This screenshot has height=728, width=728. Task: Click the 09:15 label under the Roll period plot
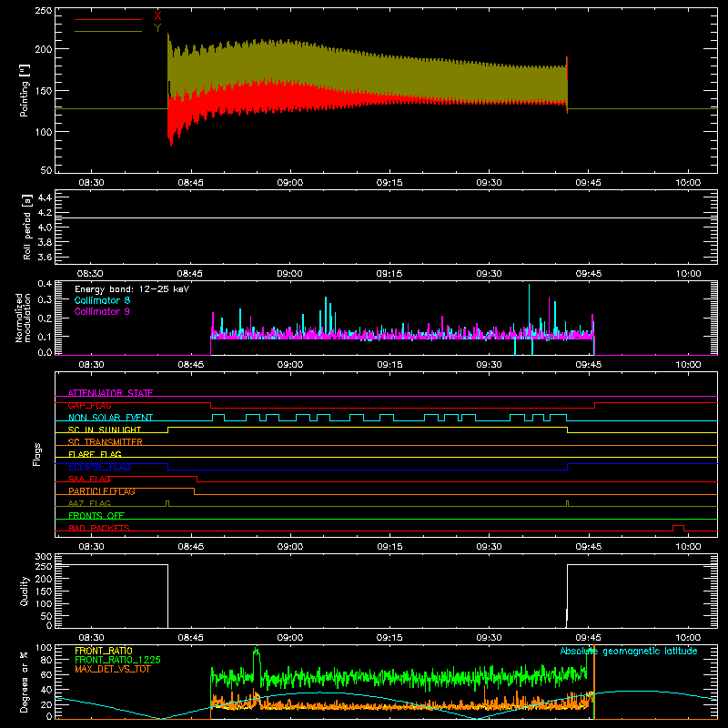[x=389, y=274]
